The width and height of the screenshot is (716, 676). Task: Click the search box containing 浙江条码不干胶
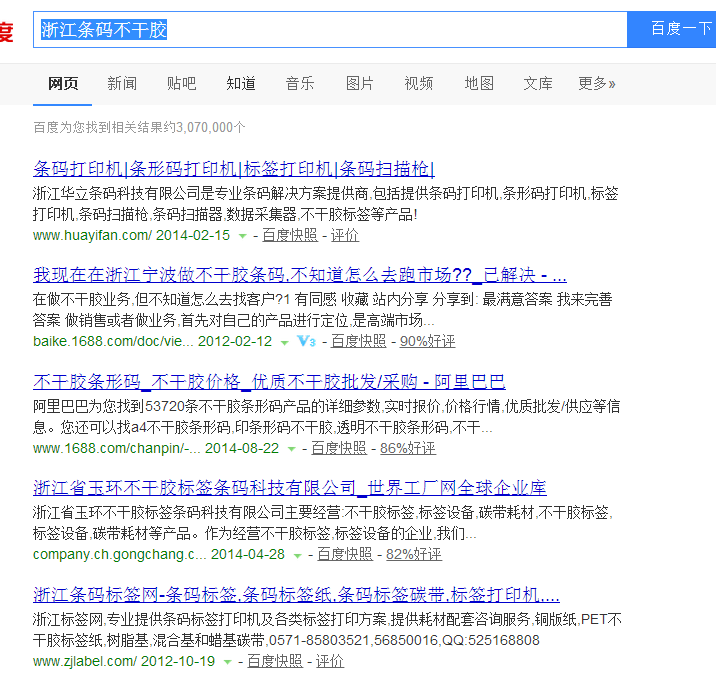[x=330, y=30]
